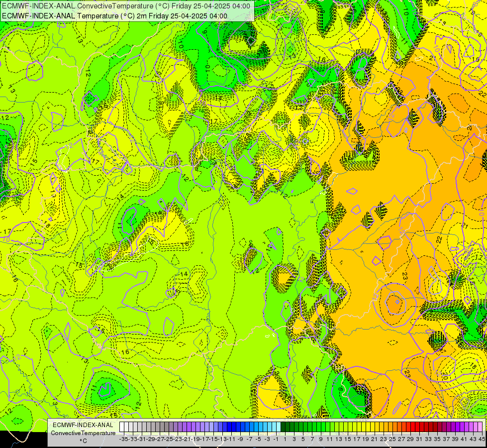This screenshot has height=448, width=487.
Task: Click the 21 tick label on the legend
Action: click(374, 440)
